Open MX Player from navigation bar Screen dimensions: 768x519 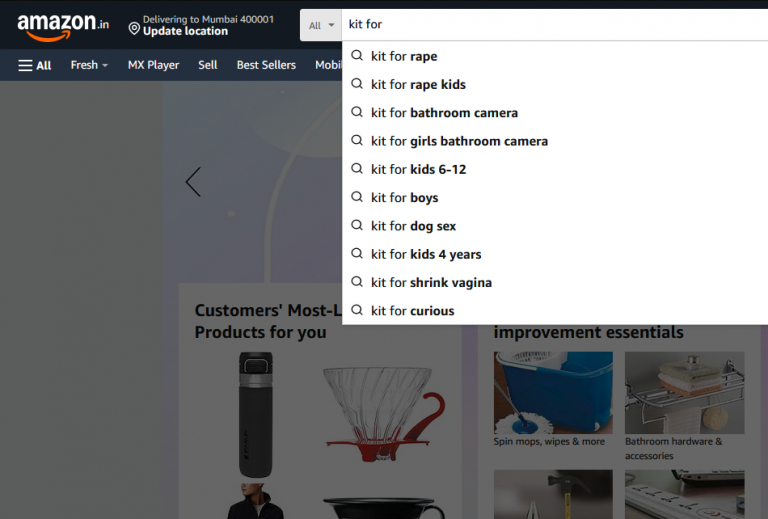click(153, 65)
